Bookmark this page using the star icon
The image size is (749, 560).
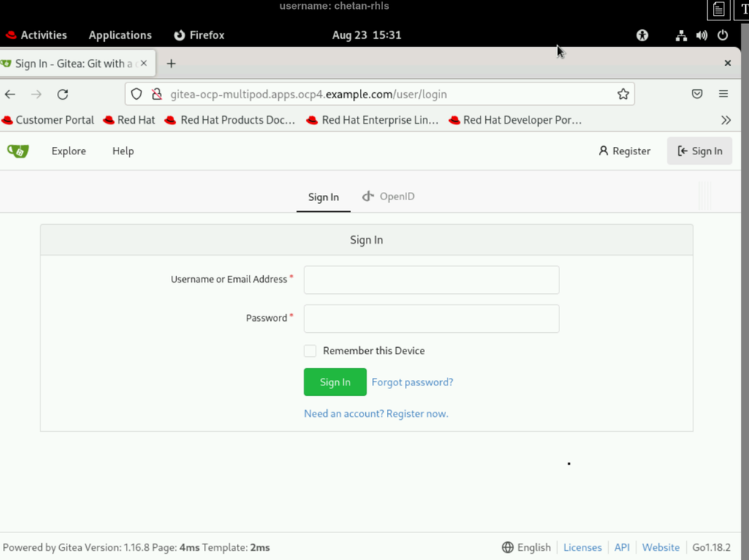point(622,94)
